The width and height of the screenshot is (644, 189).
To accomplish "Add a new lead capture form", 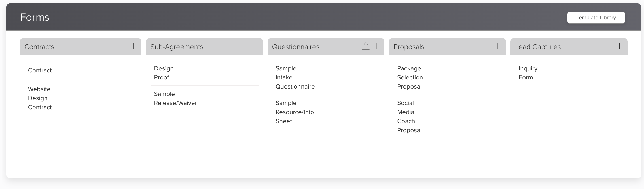I will (x=619, y=46).
